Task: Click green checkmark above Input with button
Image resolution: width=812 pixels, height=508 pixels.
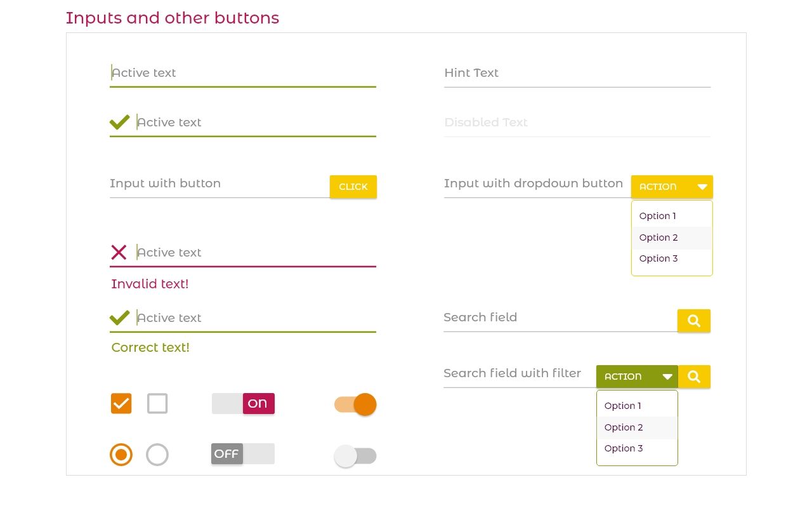Action: (x=119, y=122)
